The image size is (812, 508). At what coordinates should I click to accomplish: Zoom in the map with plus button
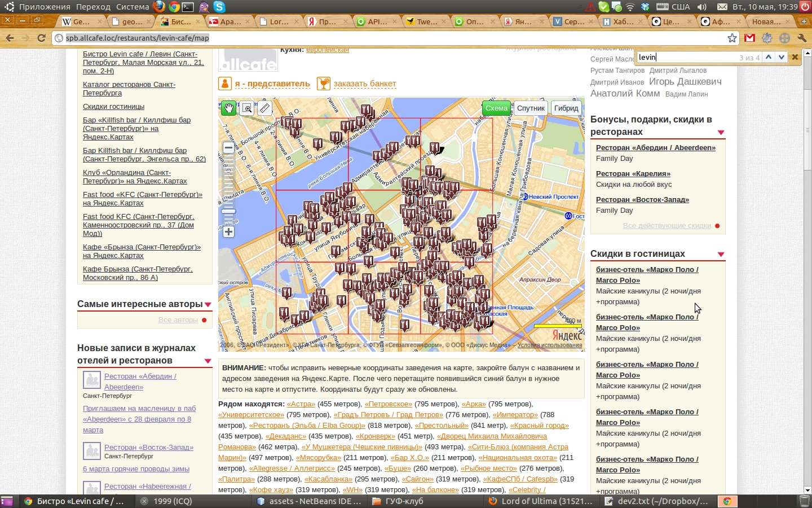228,232
